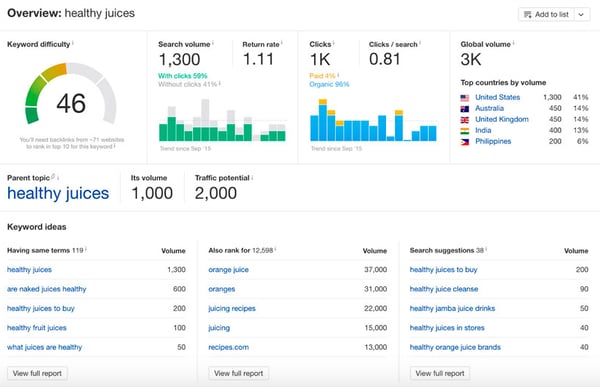
Task: Click the info icon next to Having same terms
Action: (86, 249)
